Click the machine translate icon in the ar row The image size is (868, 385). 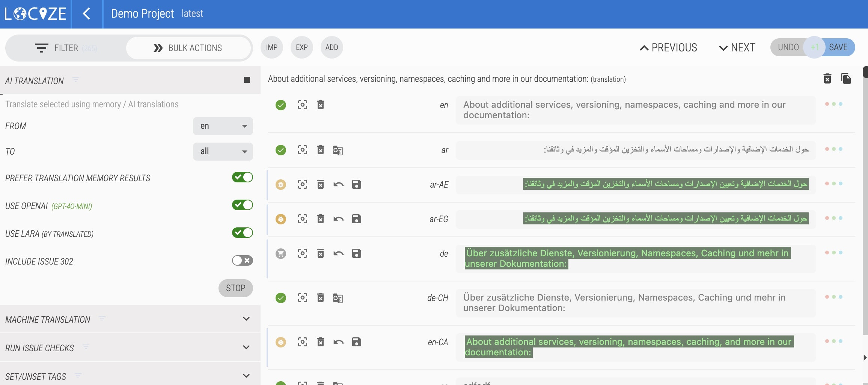pyautogui.click(x=338, y=150)
